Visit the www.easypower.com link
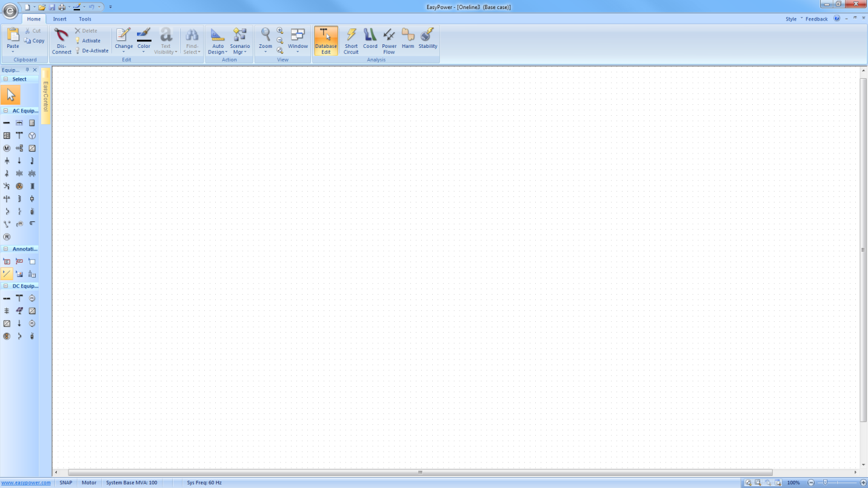Viewport: 868px width, 488px height. 26,483
